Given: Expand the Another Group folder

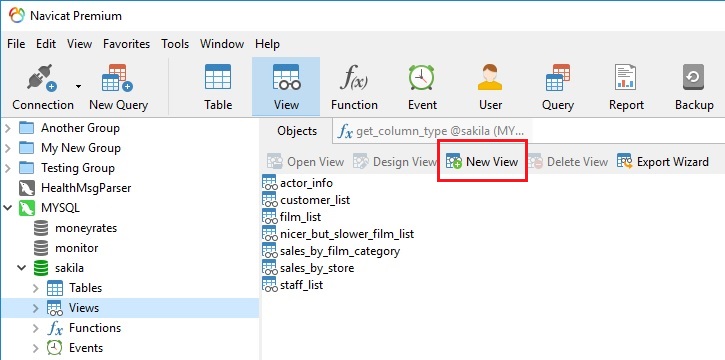Looking at the screenshot, I should 7,128.
